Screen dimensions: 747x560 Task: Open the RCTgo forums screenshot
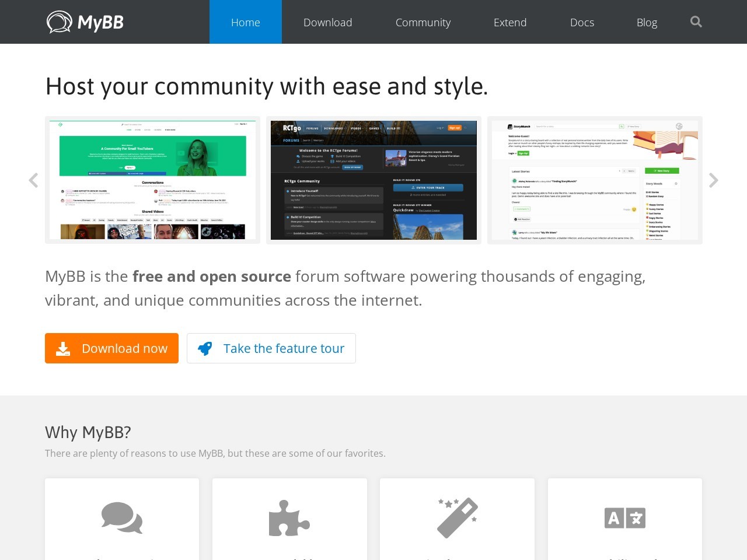[x=373, y=180]
